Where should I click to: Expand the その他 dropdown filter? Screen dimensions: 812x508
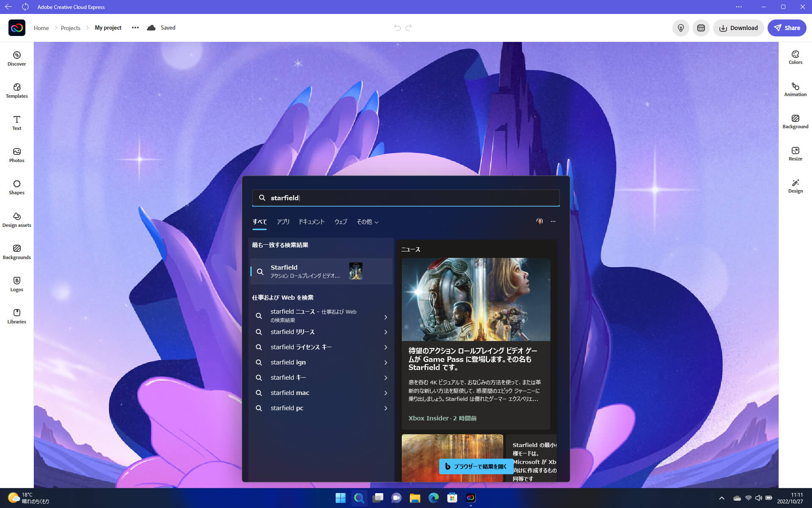coord(367,222)
